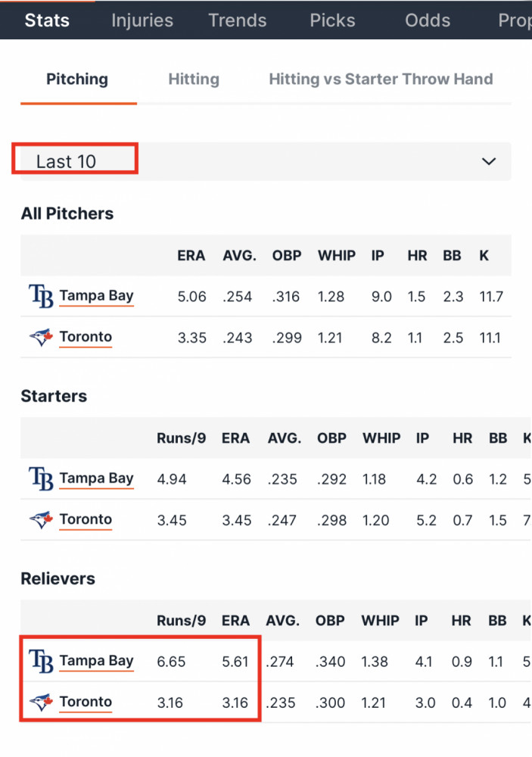Screen dimensions: 532x757
Task: Click Tampa Bay logo in Starters table
Action: [41, 478]
